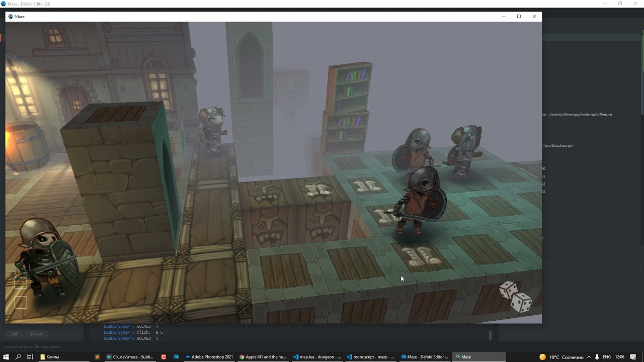Click the foreground helmeted knight holding a sword
Screen dimensions: 644x362
(417, 201)
